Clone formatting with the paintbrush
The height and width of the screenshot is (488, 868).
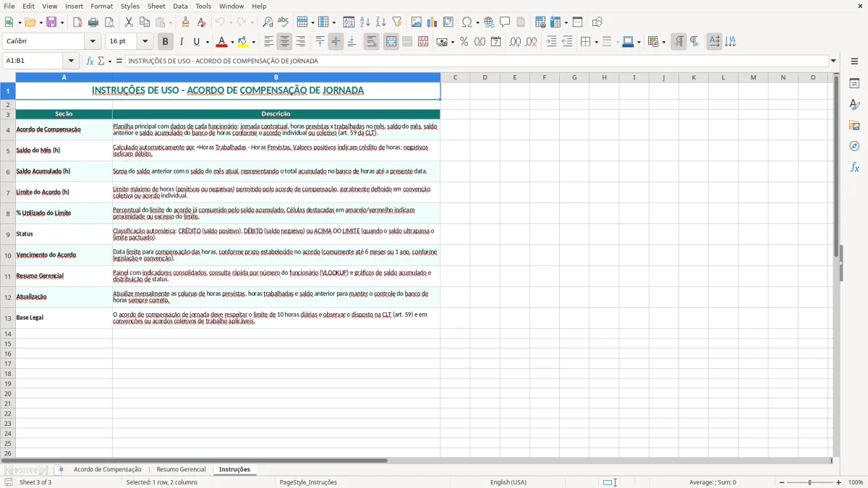coord(185,22)
